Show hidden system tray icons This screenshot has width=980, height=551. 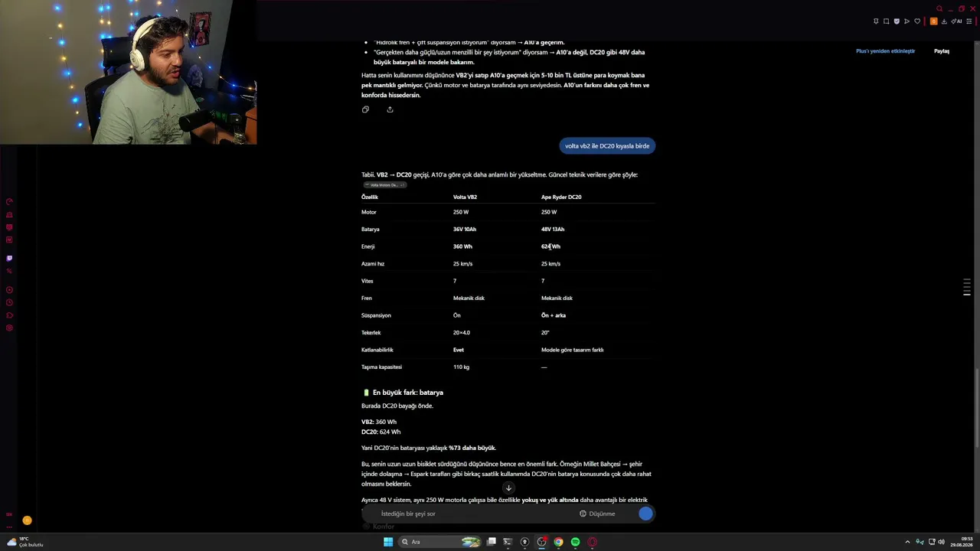pyautogui.click(x=907, y=542)
